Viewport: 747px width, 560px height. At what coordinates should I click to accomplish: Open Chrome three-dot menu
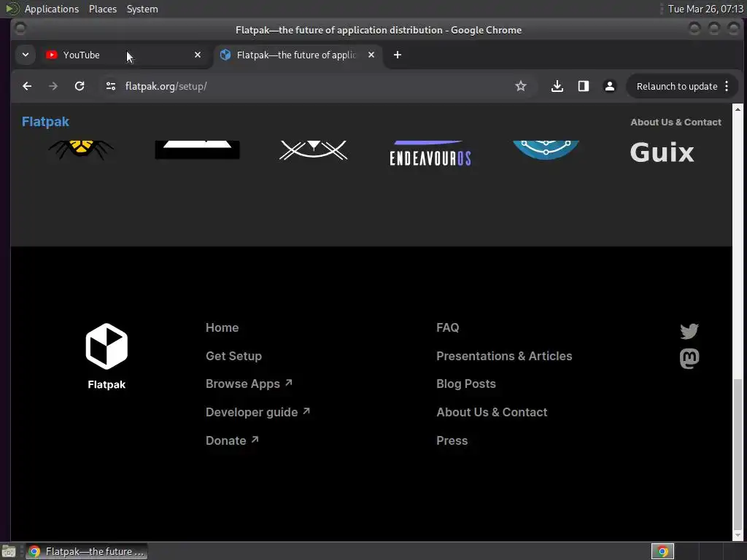click(x=727, y=86)
